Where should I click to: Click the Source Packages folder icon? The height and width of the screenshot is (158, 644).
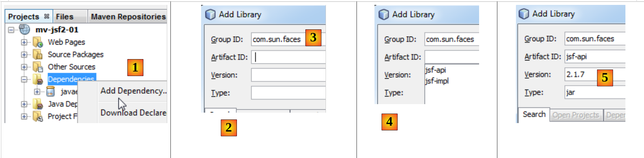(38, 55)
